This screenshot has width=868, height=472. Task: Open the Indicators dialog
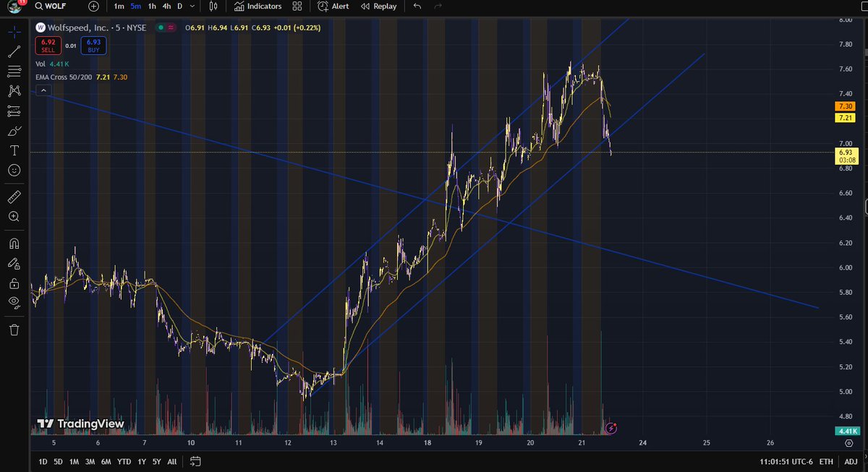tap(258, 6)
